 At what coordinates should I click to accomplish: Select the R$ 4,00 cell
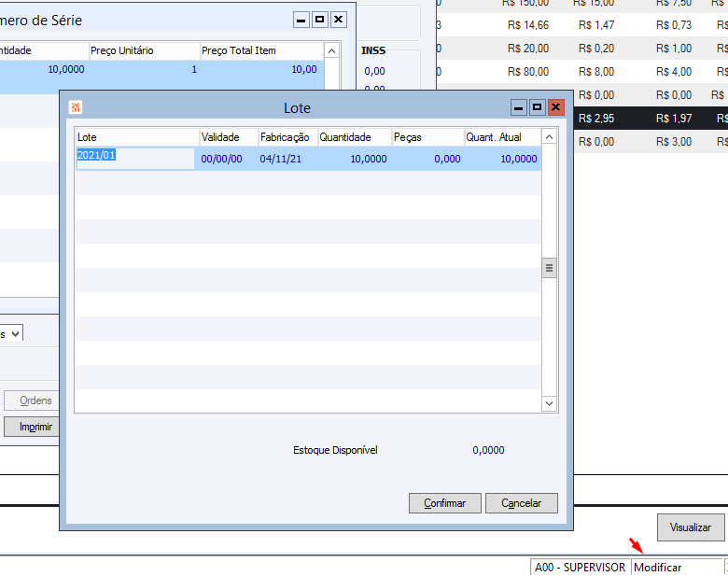coord(674,72)
